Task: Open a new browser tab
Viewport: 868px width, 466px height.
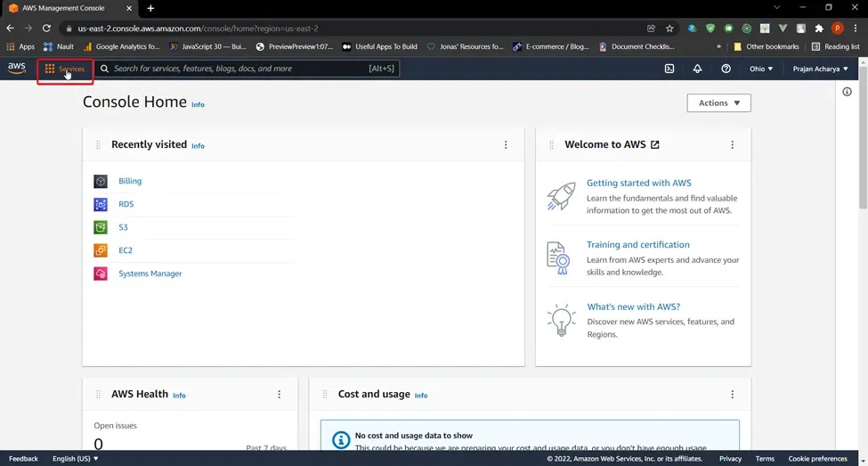Action: coord(150,8)
